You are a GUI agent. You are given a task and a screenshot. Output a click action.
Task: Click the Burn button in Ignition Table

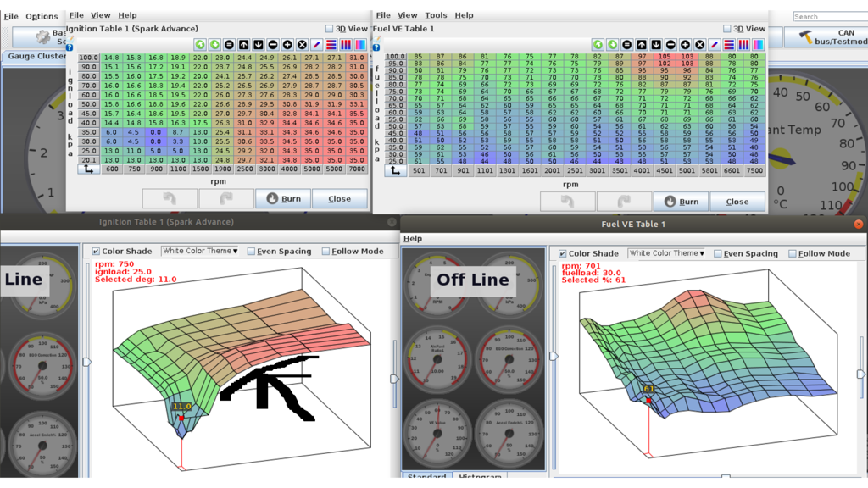click(282, 199)
